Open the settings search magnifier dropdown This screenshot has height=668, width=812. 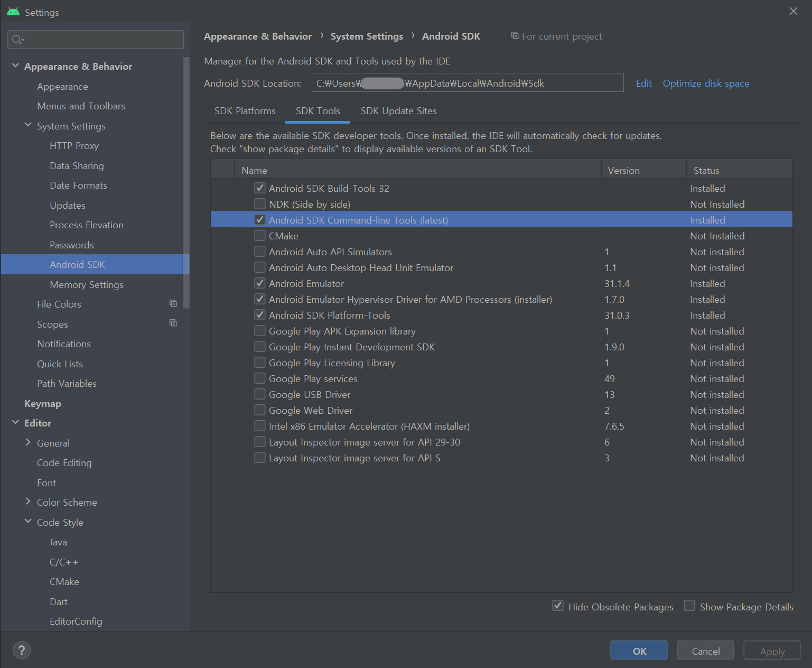click(x=18, y=39)
